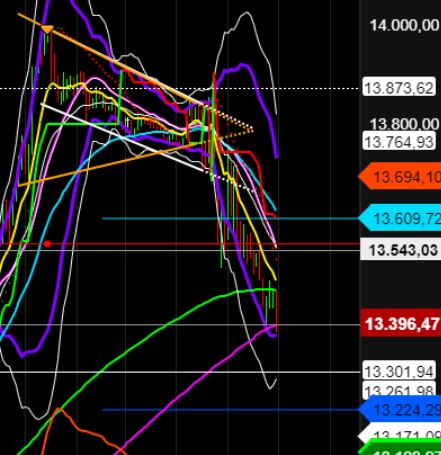
Task: Click the red dot marker on red line
Action: pyautogui.click(x=47, y=244)
